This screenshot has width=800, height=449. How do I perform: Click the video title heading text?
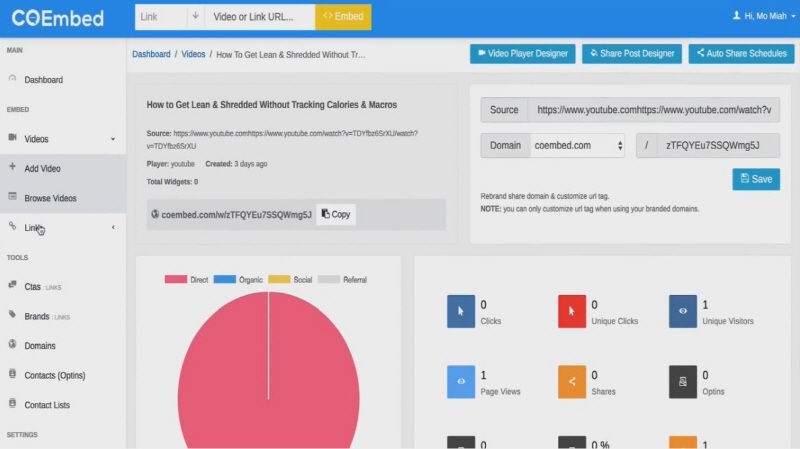pyautogui.click(x=271, y=105)
